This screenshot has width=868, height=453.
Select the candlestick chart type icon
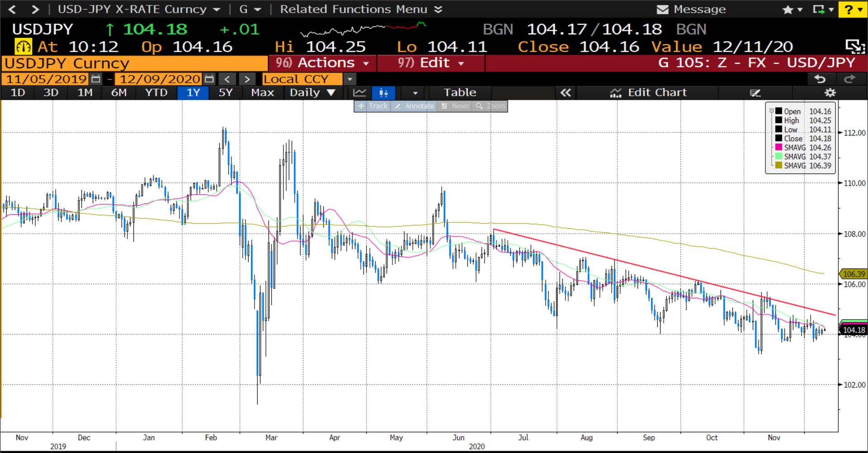point(383,93)
